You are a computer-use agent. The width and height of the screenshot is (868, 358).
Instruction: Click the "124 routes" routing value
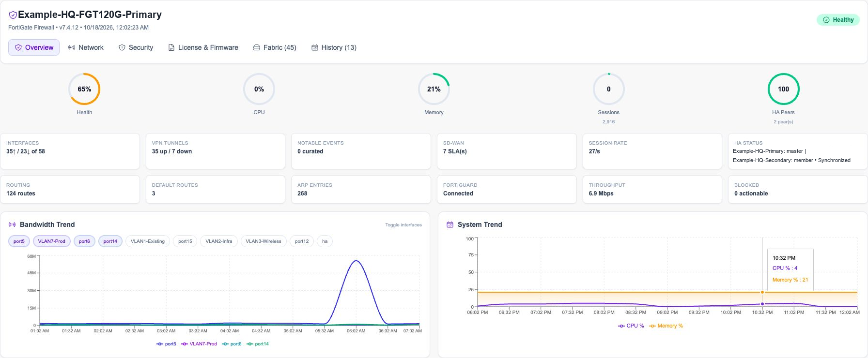click(21, 194)
